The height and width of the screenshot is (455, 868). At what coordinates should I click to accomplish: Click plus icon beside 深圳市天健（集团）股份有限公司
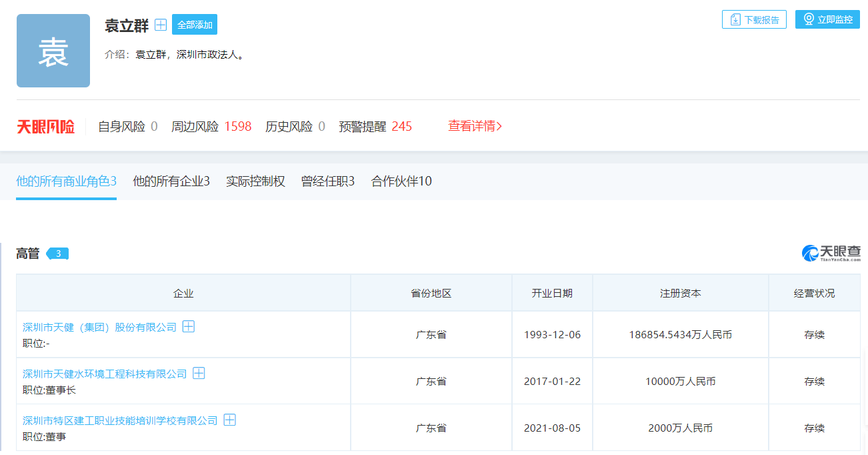[189, 327]
